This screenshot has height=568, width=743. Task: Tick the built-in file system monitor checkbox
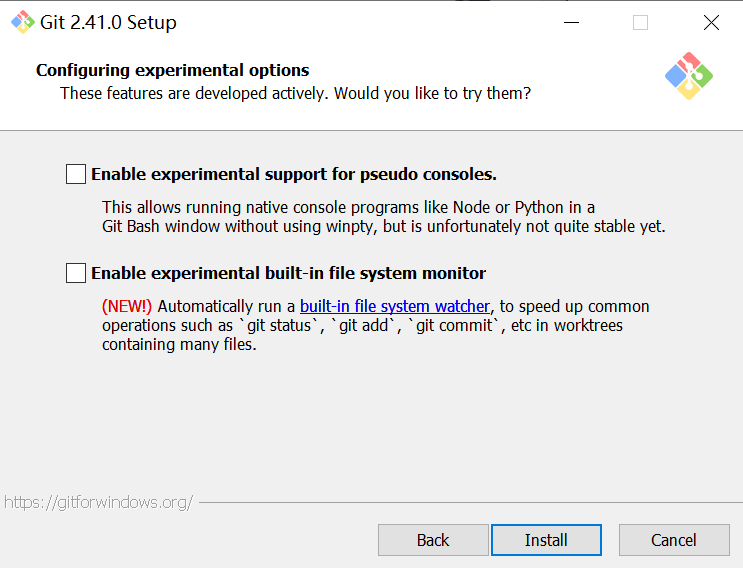(x=76, y=273)
